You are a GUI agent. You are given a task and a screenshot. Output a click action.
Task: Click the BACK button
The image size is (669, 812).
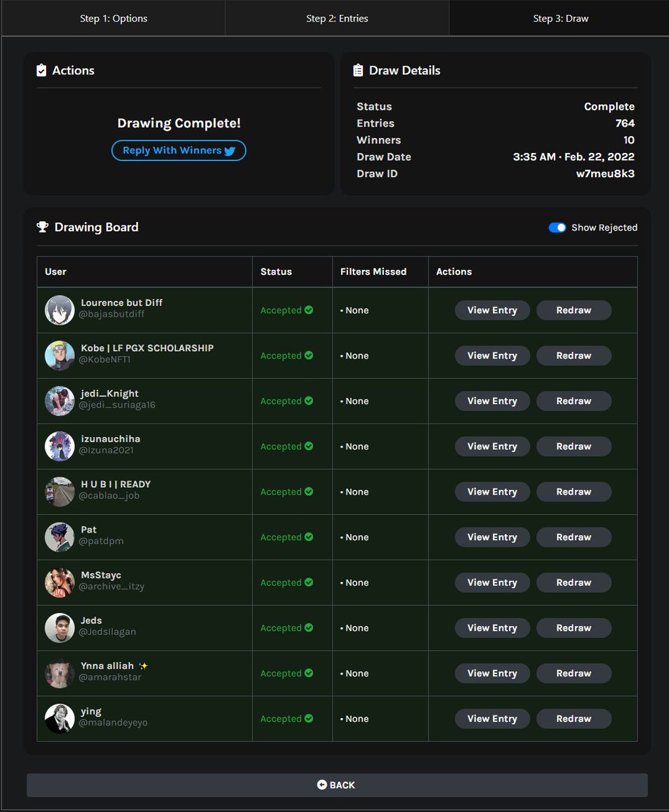pyautogui.click(x=337, y=785)
